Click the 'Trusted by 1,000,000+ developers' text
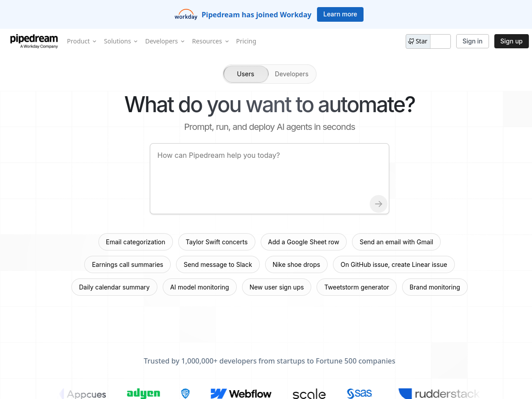This screenshot has width=532, height=399. 270,361
